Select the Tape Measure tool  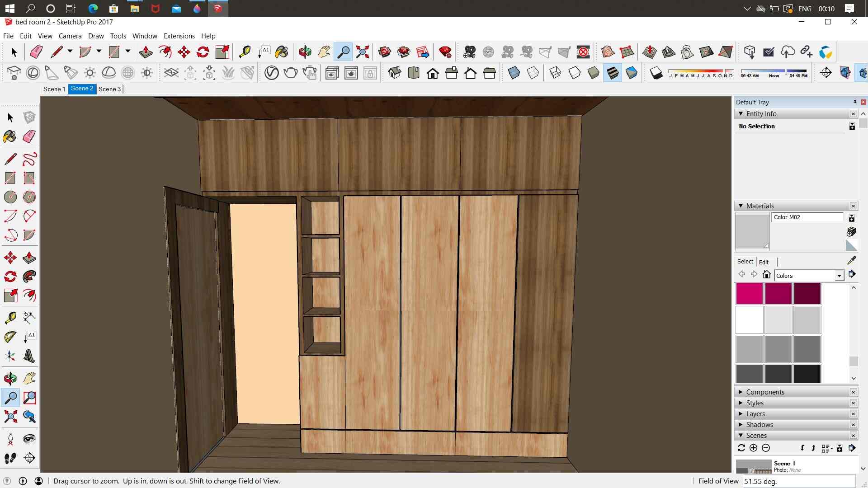point(245,52)
